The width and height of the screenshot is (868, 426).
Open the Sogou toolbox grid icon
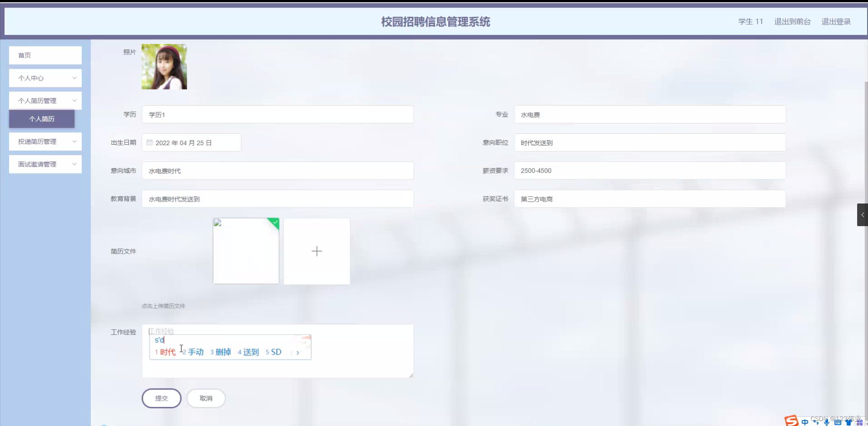[859, 422]
